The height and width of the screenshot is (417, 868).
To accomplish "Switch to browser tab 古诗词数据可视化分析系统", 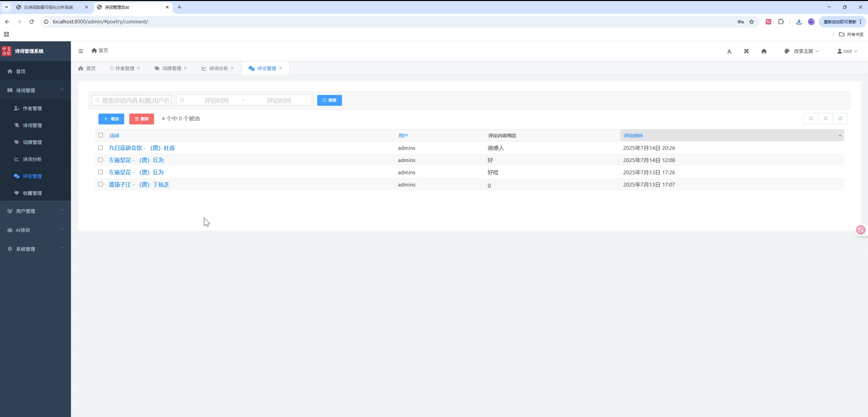I will [x=48, y=7].
